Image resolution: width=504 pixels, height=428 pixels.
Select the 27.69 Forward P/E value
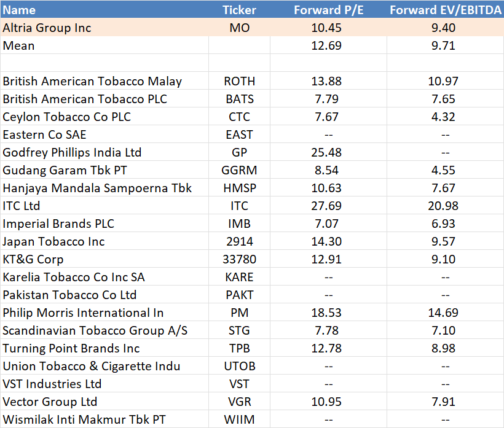328,206
